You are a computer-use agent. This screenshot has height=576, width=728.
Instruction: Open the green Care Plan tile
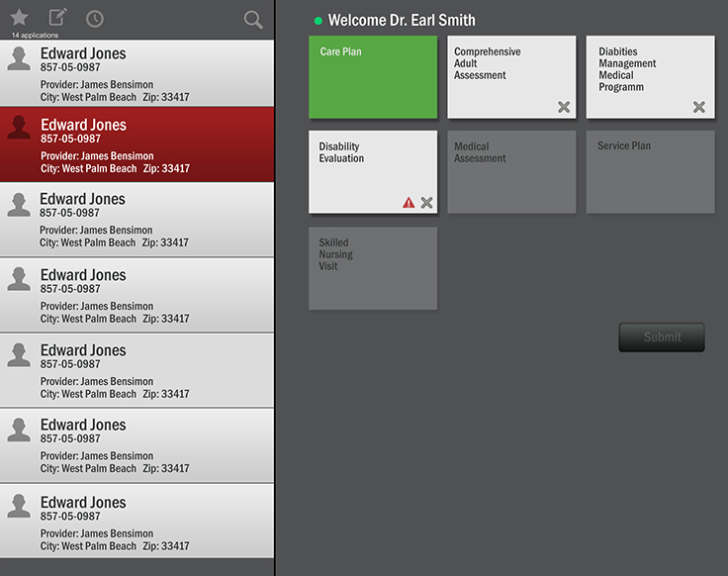pos(373,77)
